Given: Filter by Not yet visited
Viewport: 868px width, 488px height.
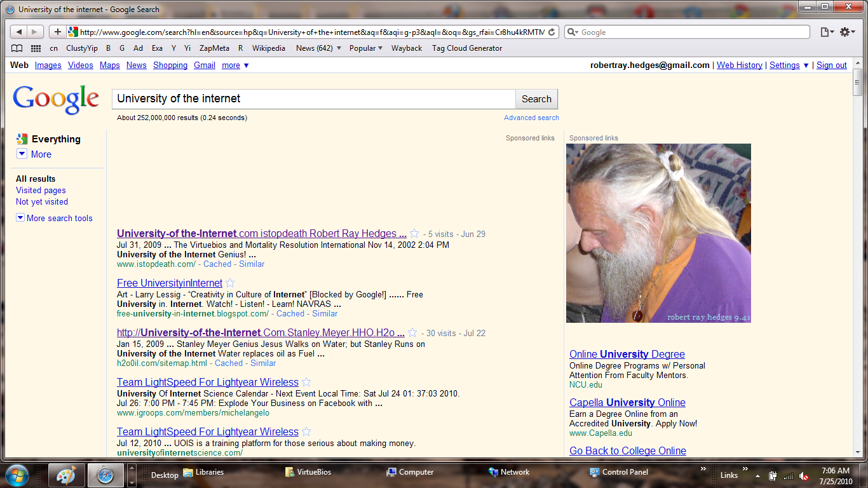Looking at the screenshot, I should pos(42,202).
